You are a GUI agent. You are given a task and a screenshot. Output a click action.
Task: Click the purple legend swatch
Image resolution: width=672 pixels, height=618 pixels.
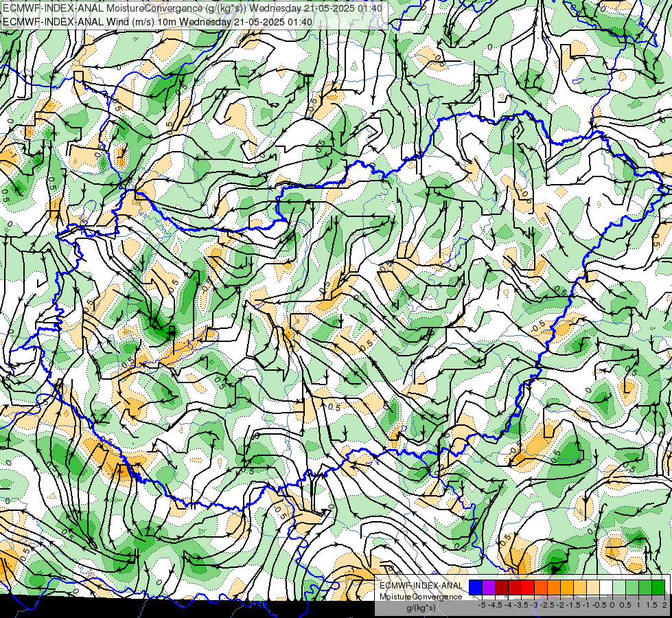pos(489,587)
